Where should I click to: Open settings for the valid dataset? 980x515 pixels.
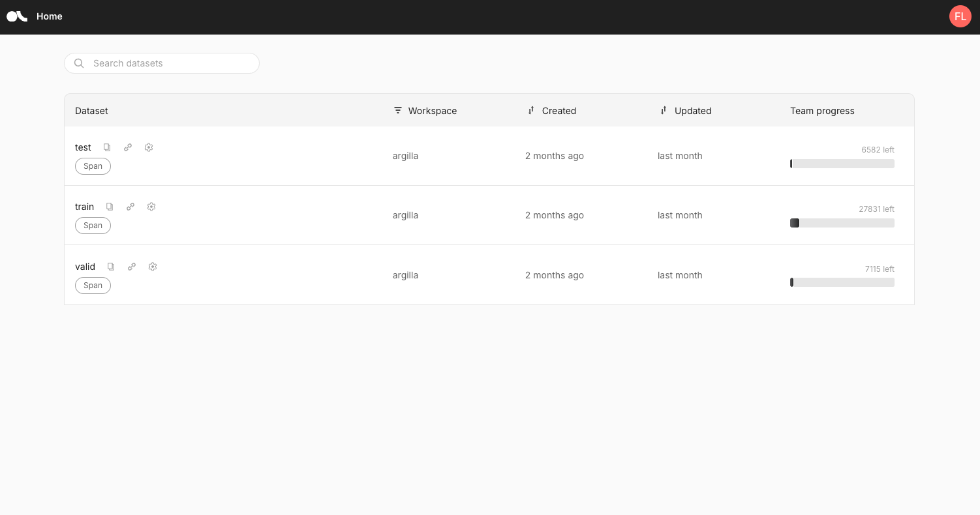pyautogui.click(x=153, y=267)
